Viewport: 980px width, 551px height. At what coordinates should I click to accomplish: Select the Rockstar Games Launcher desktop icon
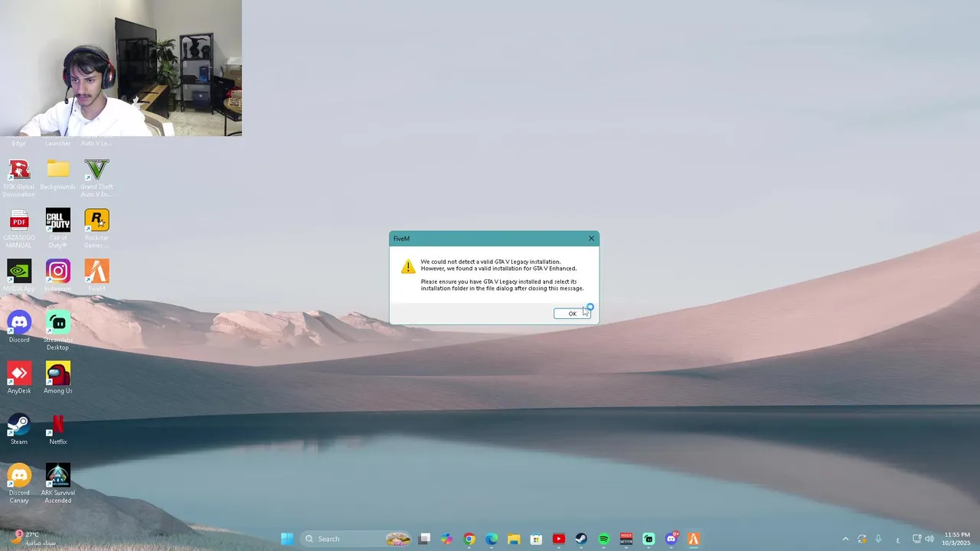[96, 229]
